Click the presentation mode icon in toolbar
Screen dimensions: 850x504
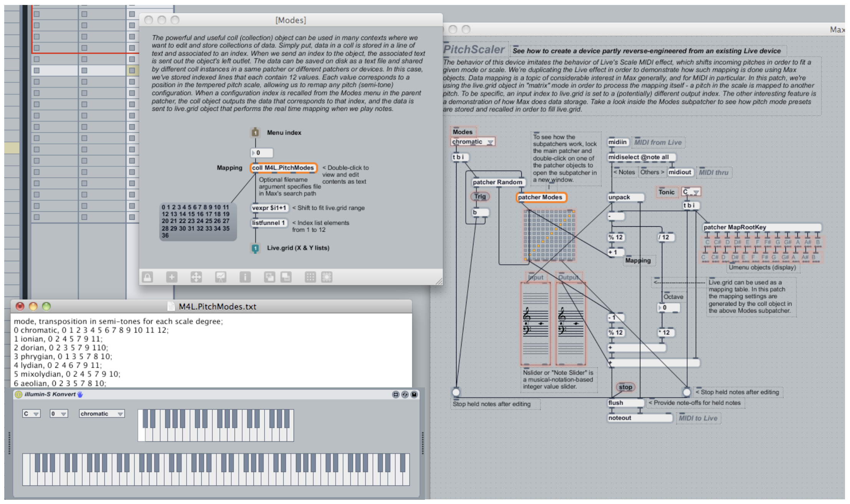pos(221,277)
